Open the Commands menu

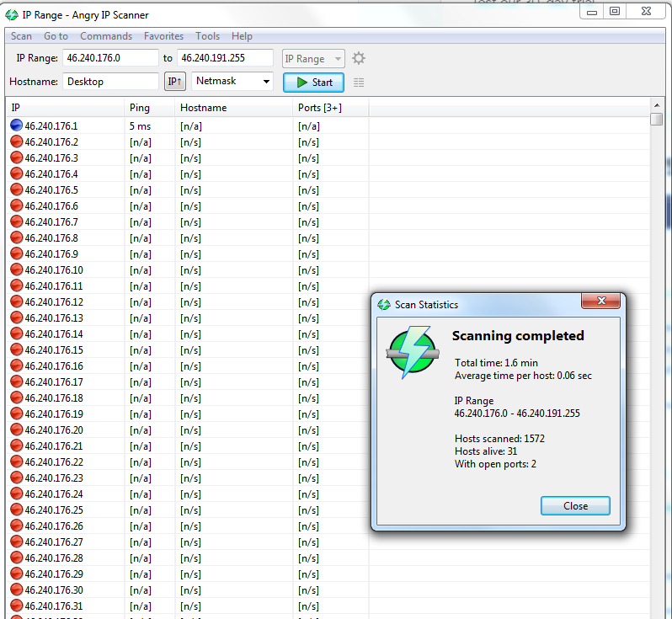106,36
